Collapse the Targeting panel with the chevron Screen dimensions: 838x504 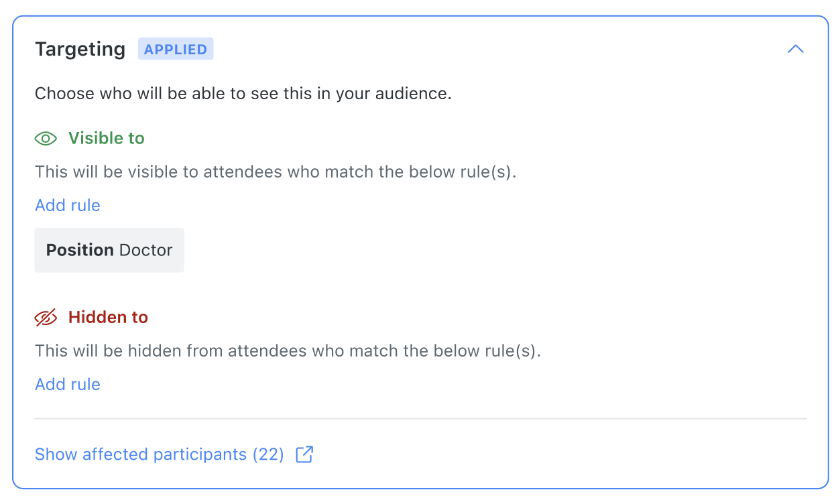pos(795,49)
